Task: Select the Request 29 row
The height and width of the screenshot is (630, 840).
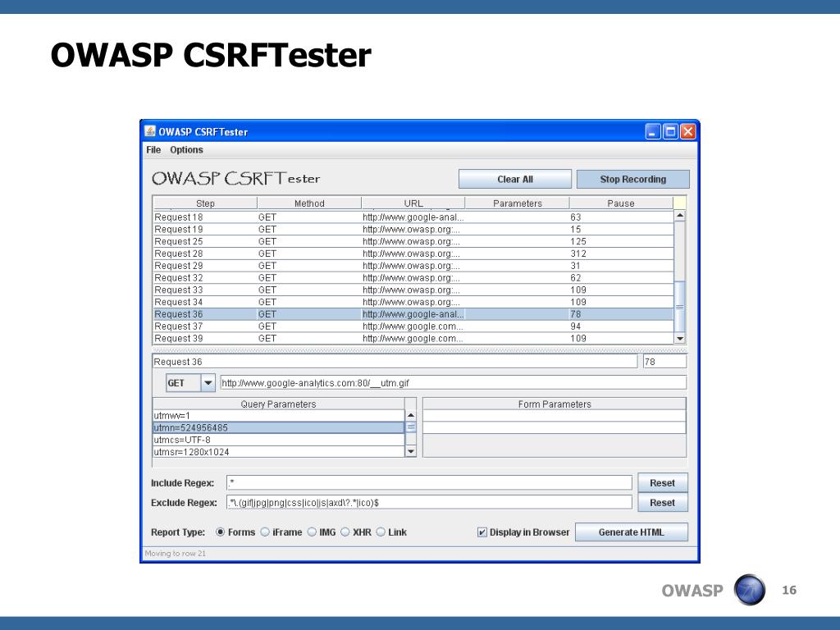Action: (x=413, y=266)
